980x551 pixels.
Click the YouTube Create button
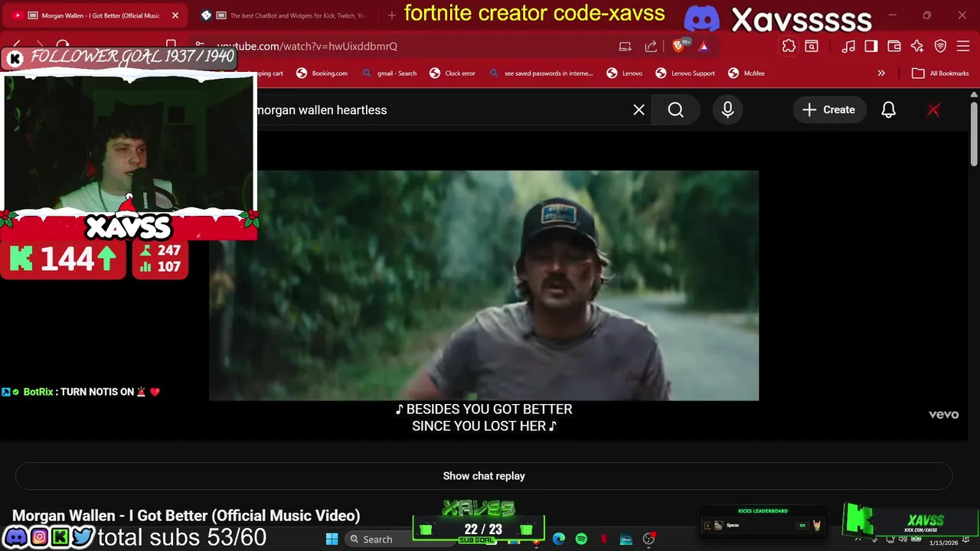828,110
